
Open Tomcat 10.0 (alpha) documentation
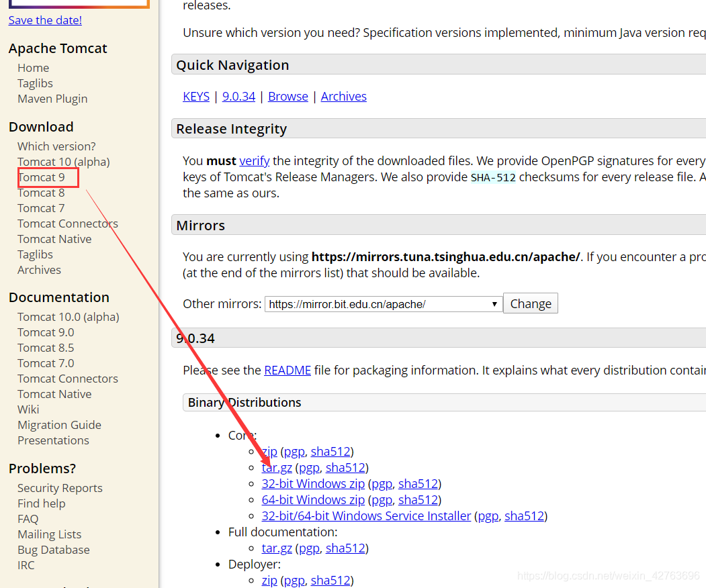[x=69, y=317]
